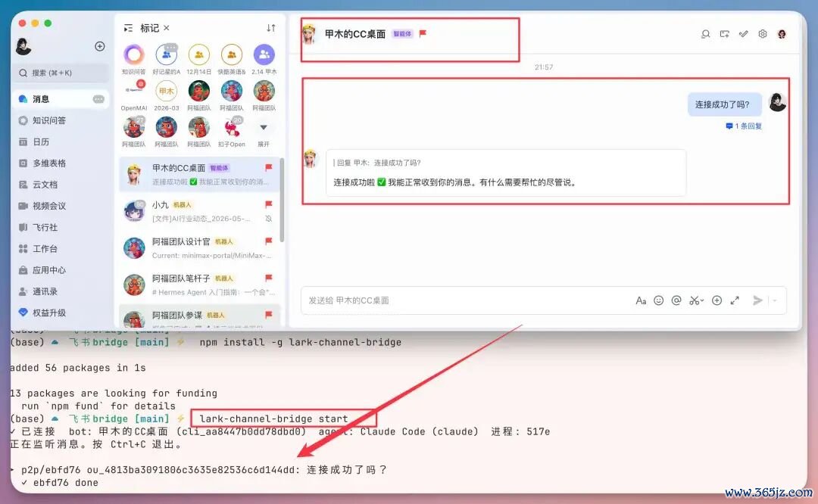The image size is (818, 504).
Task: Open the 好记星的A pinned chat
Action: [x=167, y=60]
